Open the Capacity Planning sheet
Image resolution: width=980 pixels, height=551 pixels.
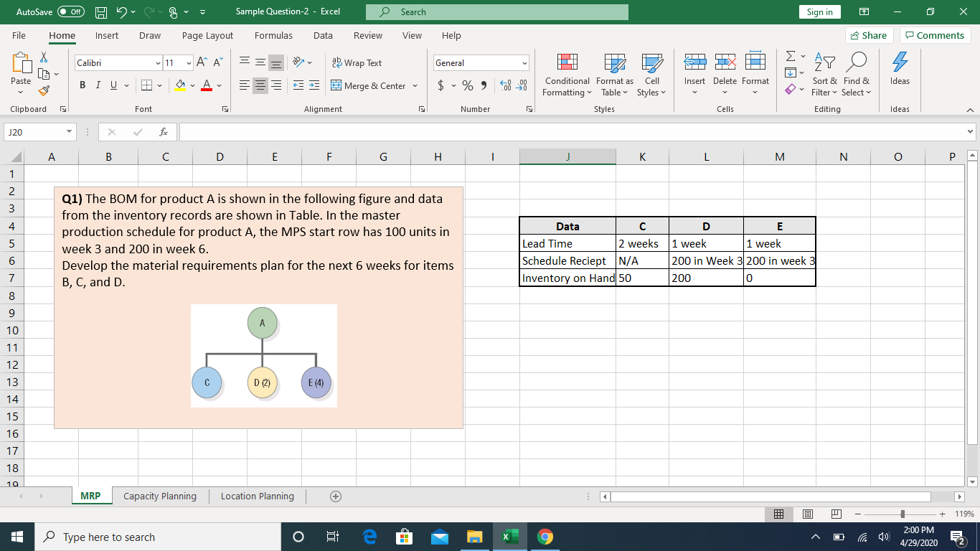coord(159,496)
